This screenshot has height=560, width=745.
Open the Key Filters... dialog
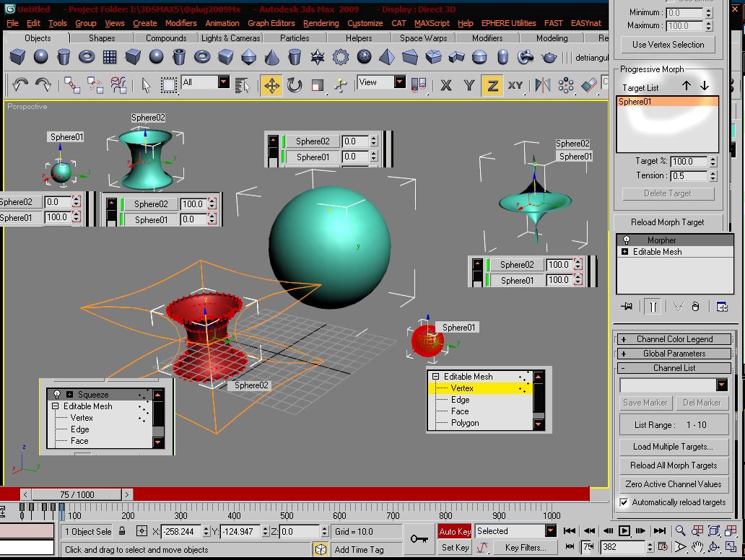[526, 548]
